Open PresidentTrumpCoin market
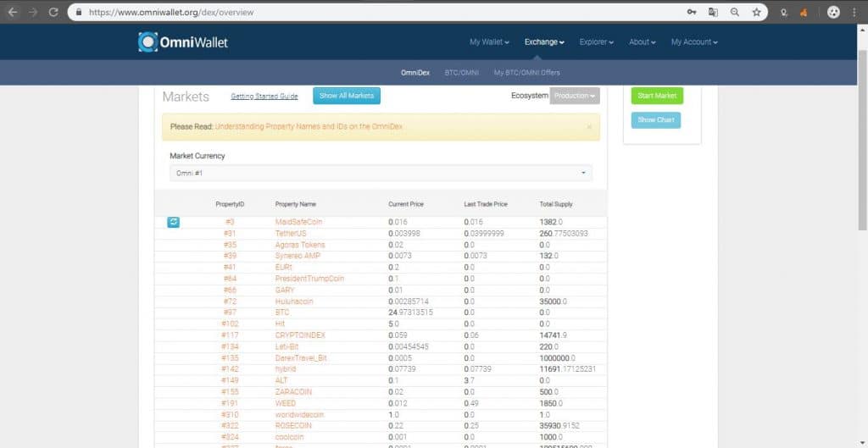The height and width of the screenshot is (448, 868). (x=309, y=279)
